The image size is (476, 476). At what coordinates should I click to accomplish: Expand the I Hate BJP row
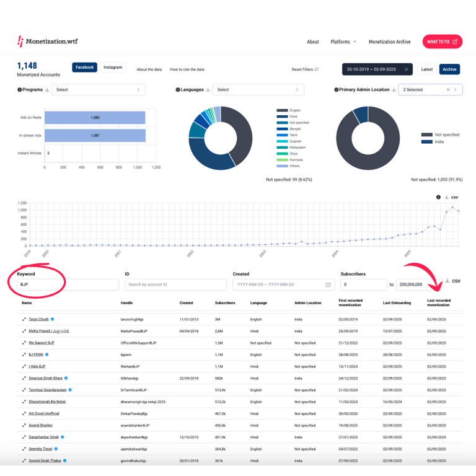coord(24,366)
